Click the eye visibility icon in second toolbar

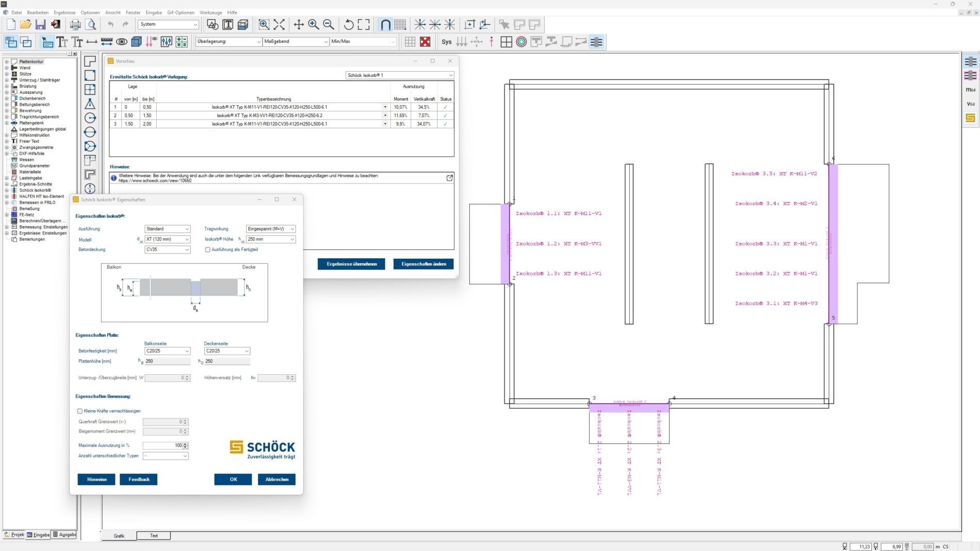122,42
